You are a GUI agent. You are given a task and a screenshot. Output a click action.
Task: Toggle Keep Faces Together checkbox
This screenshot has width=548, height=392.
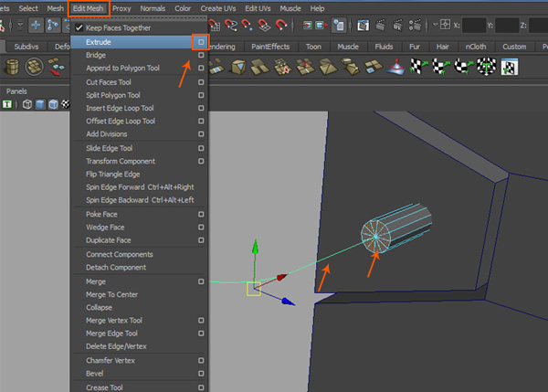pos(79,27)
